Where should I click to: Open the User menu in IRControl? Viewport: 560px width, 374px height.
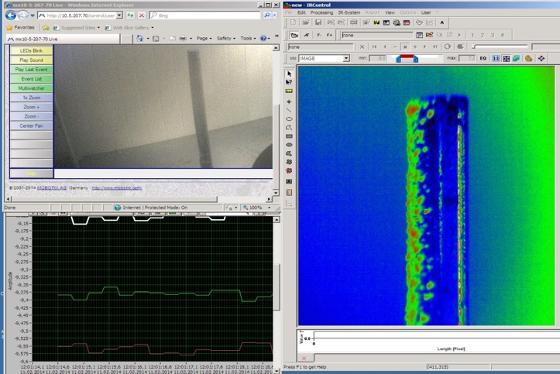pyautogui.click(x=426, y=13)
